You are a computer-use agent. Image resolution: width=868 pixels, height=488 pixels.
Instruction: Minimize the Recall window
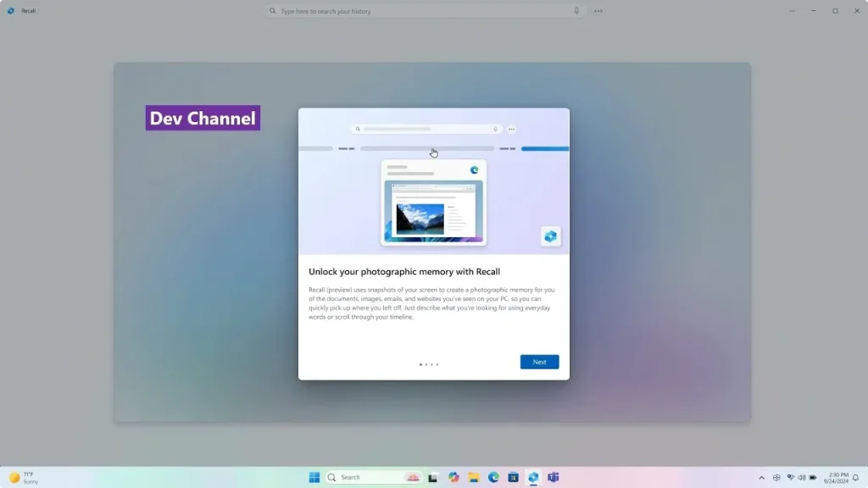pos(814,11)
